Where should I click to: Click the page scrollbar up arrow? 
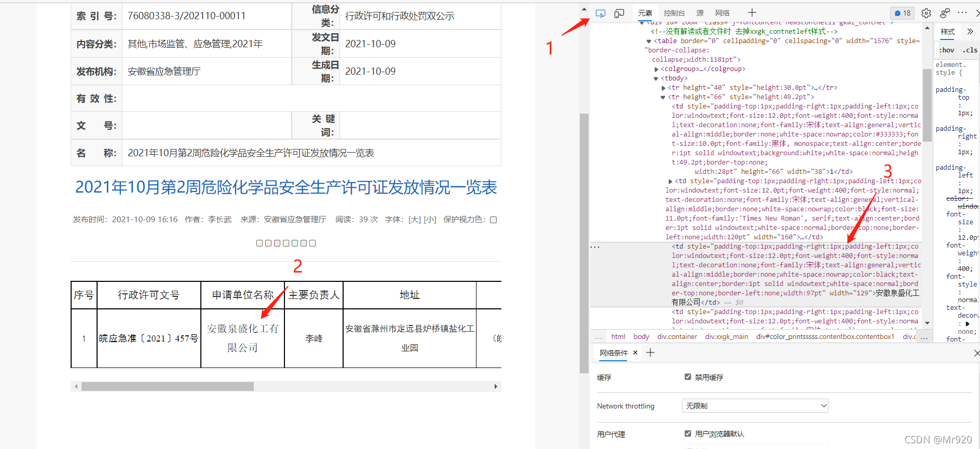click(x=584, y=9)
